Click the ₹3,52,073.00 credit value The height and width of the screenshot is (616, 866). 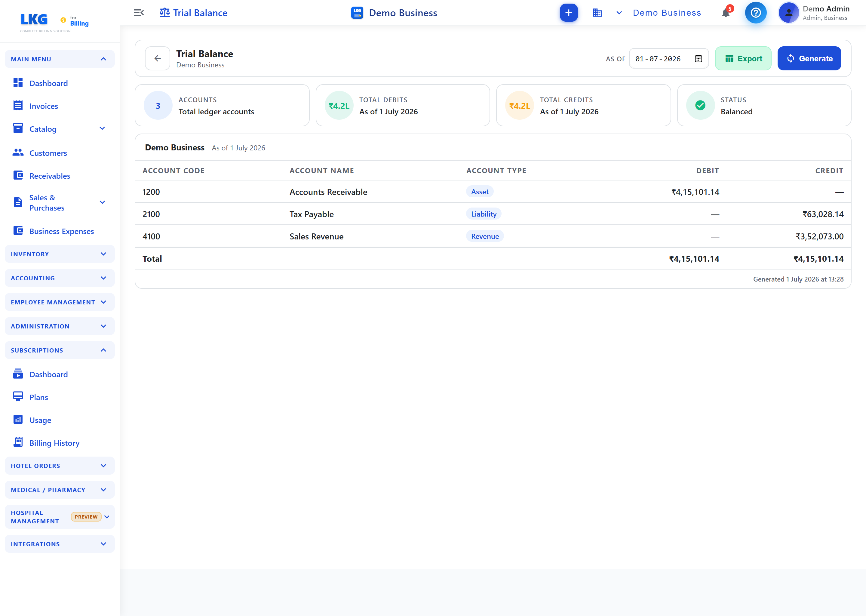(x=819, y=237)
